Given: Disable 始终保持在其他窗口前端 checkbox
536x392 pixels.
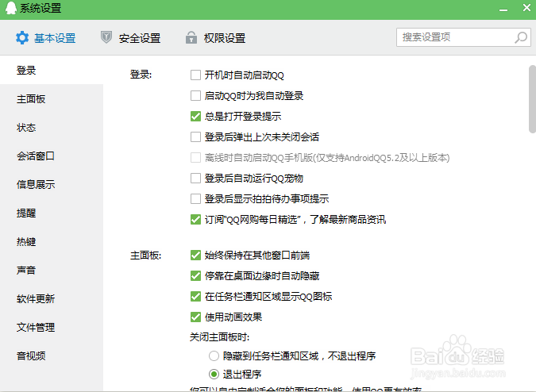Looking at the screenshot, I should (195, 255).
